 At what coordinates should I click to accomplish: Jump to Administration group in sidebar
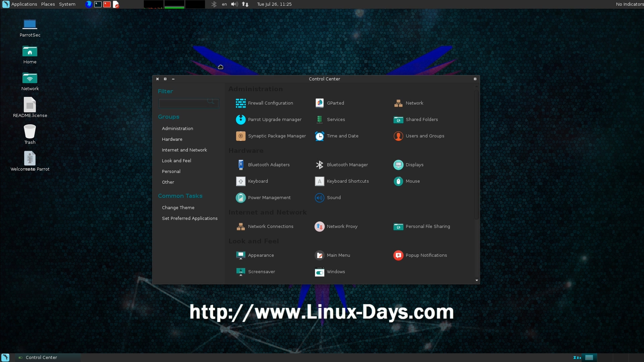coord(177,128)
